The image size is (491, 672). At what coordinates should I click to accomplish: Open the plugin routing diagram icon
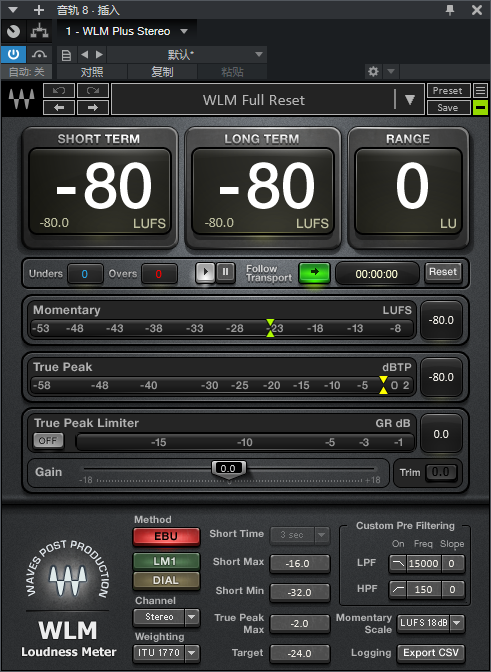(39, 31)
